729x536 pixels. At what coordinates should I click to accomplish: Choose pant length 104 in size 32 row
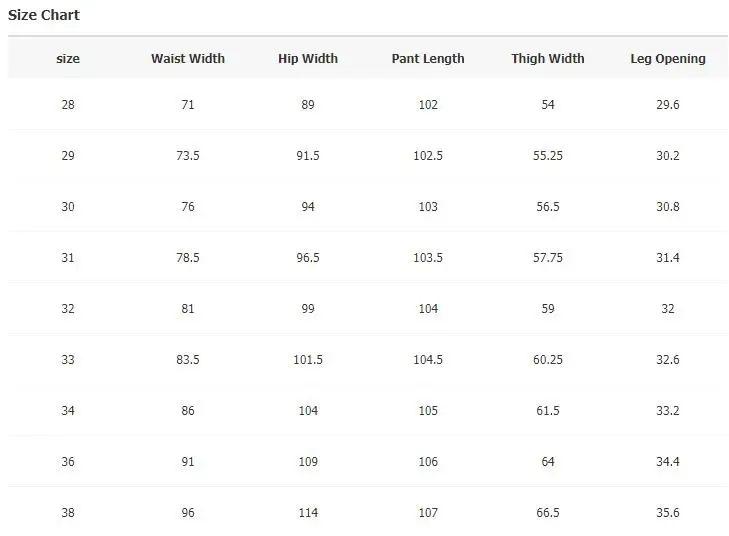tap(428, 309)
